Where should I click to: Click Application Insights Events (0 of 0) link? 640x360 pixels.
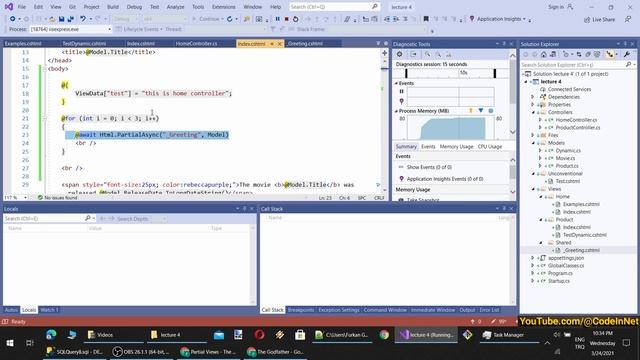point(445,179)
